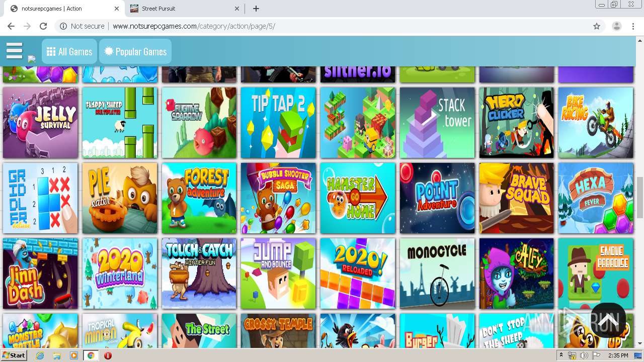Click the scroll-to-top arrow button
The width and height of the screenshot is (644, 362).
point(608,320)
